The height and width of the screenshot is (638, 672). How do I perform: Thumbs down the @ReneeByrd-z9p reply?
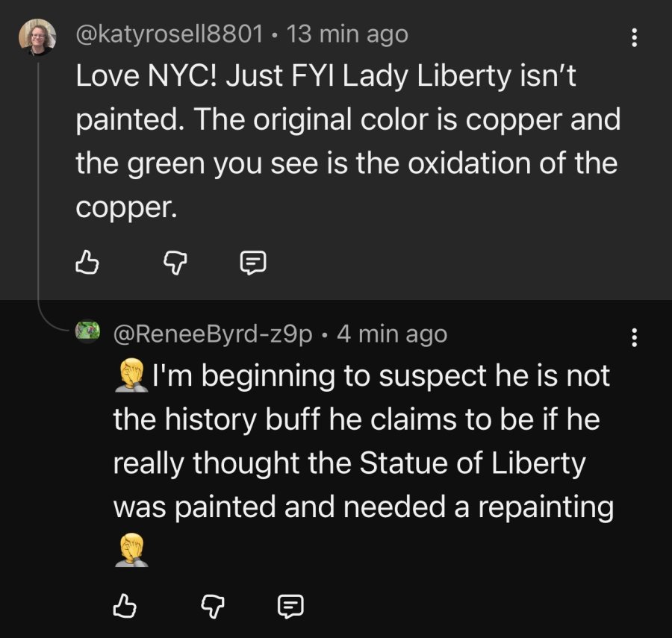(x=213, y=607)
